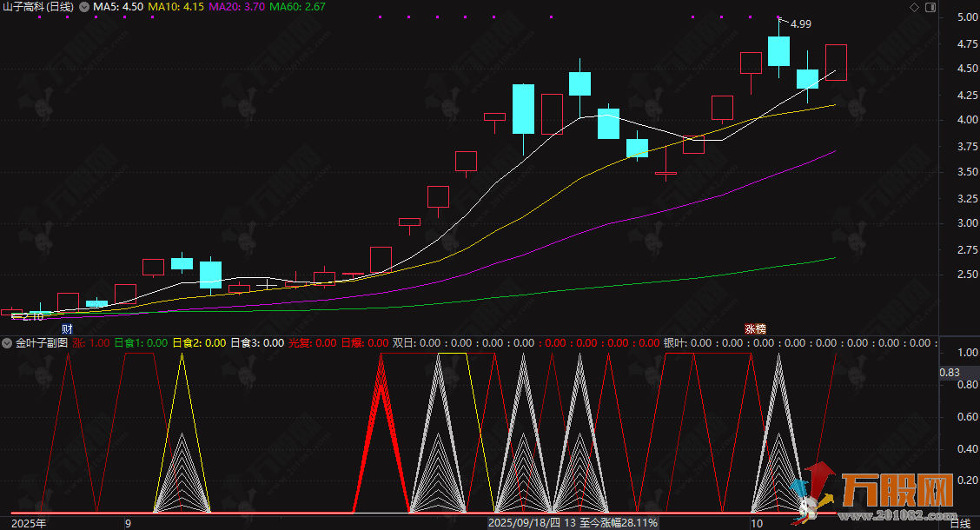Click the 日线 period label at bottom right
This screenshot has width=980, height=530.
coord(960,523)
